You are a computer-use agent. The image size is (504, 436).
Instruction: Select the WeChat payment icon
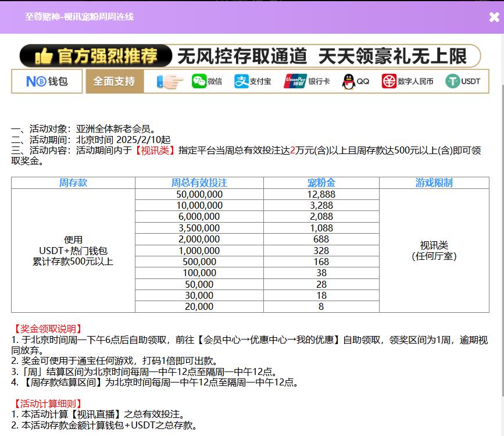(199, 81)
